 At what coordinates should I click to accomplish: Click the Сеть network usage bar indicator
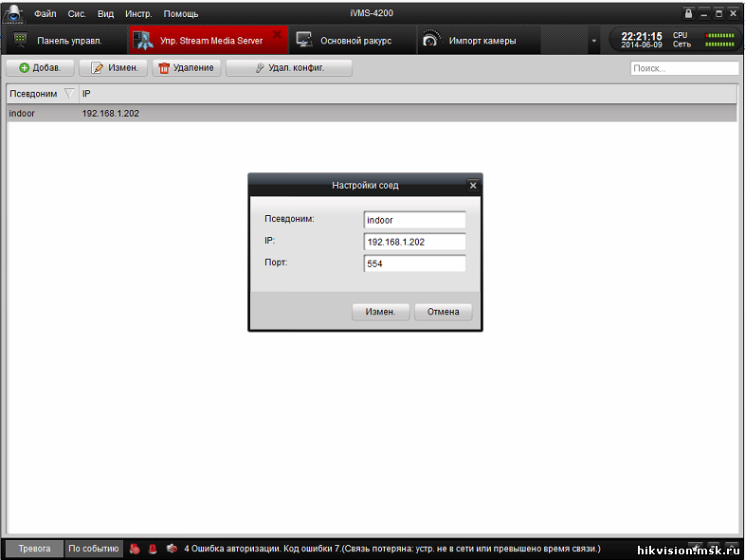pos(719,45)
